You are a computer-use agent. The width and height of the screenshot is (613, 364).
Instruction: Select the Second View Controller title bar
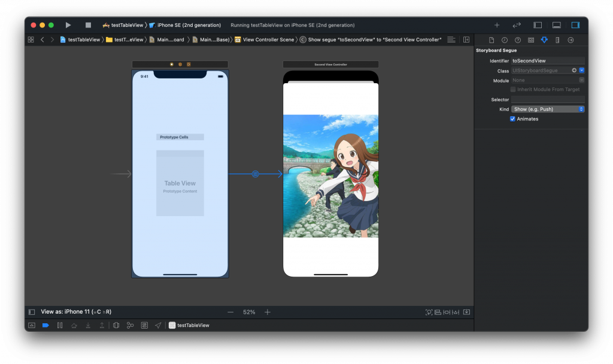330,65
